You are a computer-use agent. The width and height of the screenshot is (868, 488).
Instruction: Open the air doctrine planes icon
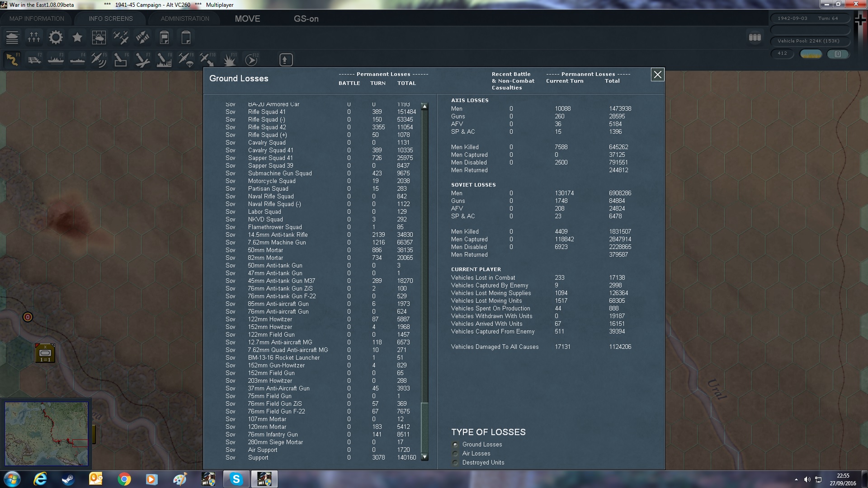pos(121,38)
